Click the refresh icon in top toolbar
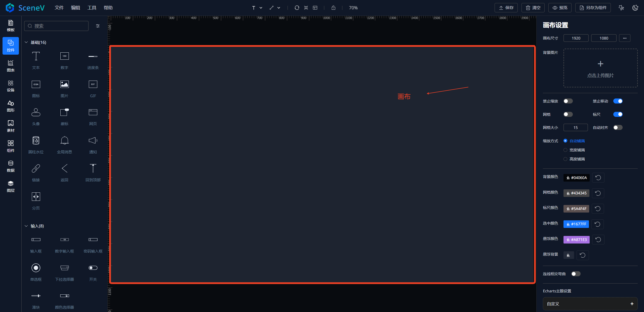644x312 pixels. (297, 8)
